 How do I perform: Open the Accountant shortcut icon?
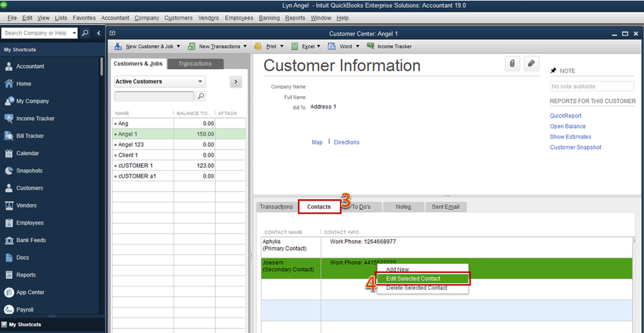[x=8, y=66]
